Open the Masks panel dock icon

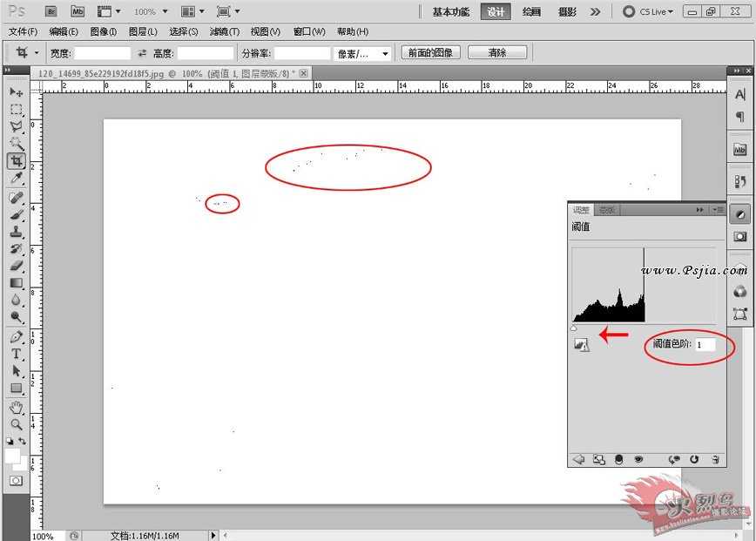click(740, 237)
